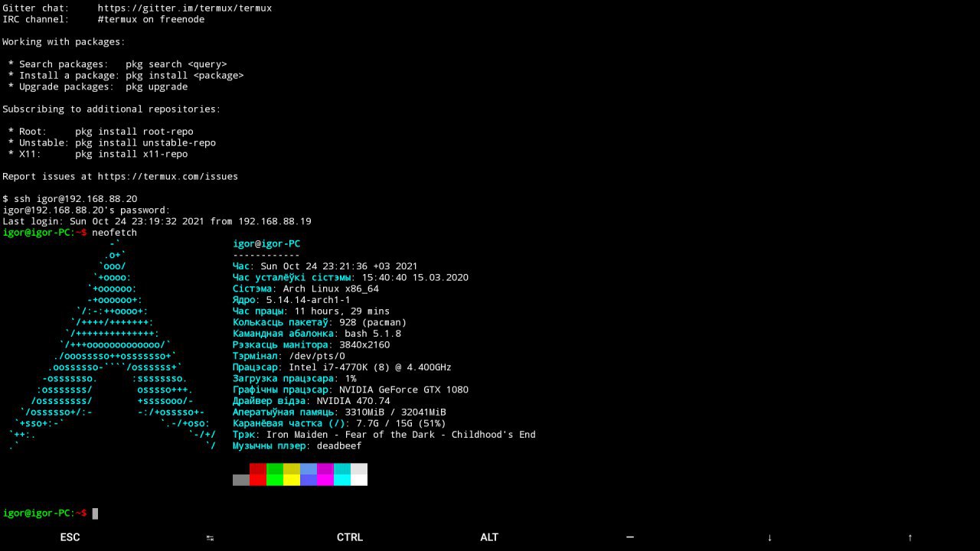Click the bright red swatch in lower palette row
The image size is (980, 551).
point(258,480)
